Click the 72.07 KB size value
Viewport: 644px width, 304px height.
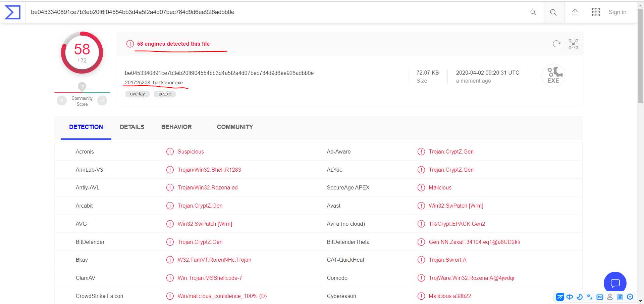[428, 73]
